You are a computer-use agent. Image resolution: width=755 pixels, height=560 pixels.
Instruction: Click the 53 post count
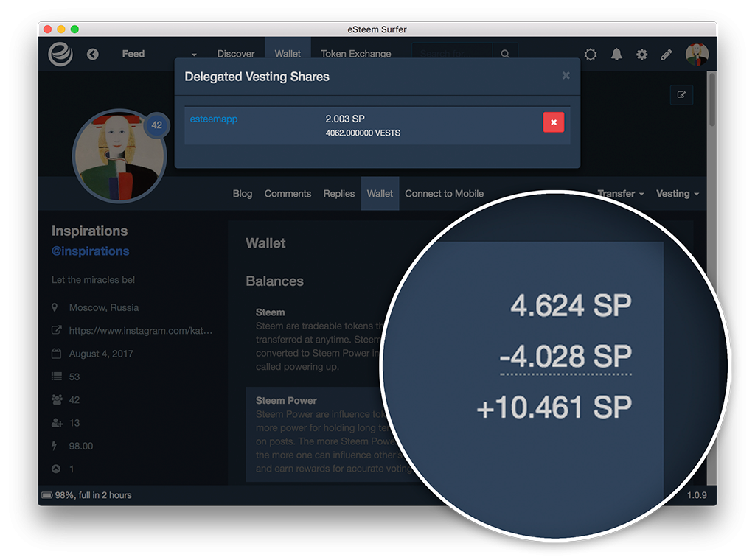coord(74,377)
